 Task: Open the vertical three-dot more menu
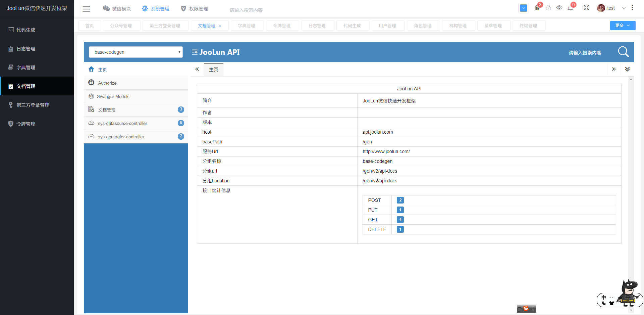coord(632,7)
